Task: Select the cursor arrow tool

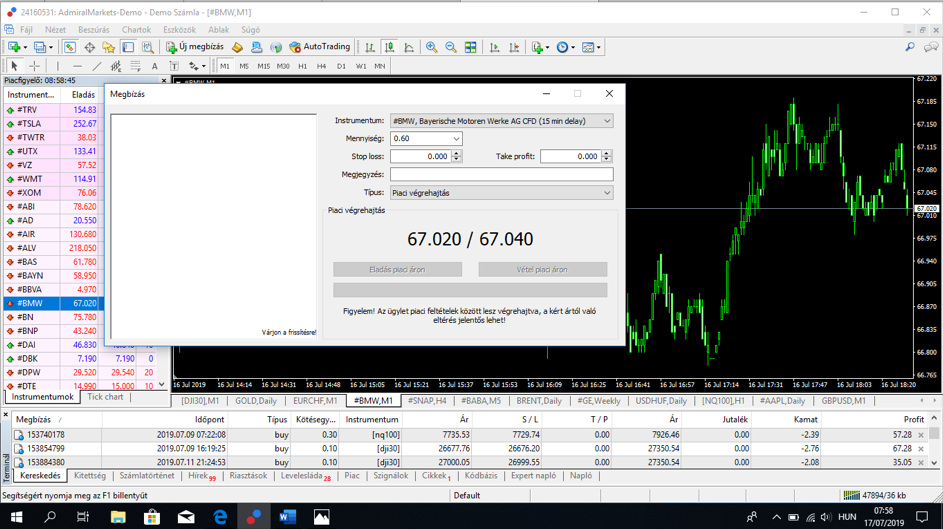Action: tap(14, 66)
